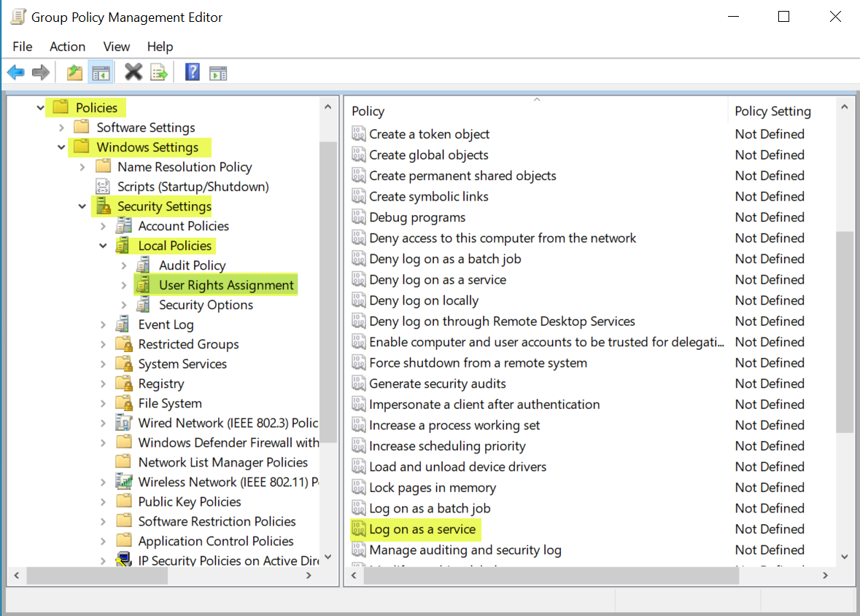Image resolution: width=860 pixels, height=616 pixels.
Task: Select the Log on as a service policy
Action: 422,529
